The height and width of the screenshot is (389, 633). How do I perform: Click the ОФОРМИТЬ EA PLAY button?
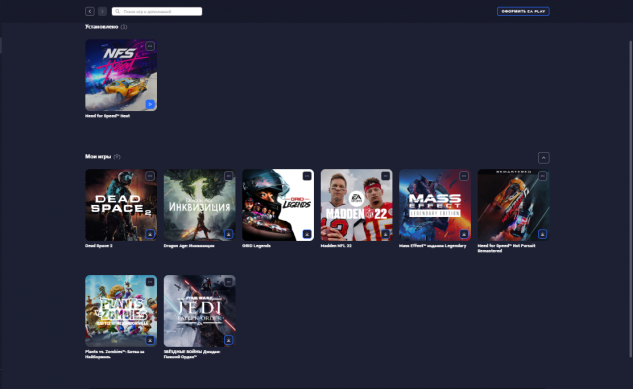523,11
